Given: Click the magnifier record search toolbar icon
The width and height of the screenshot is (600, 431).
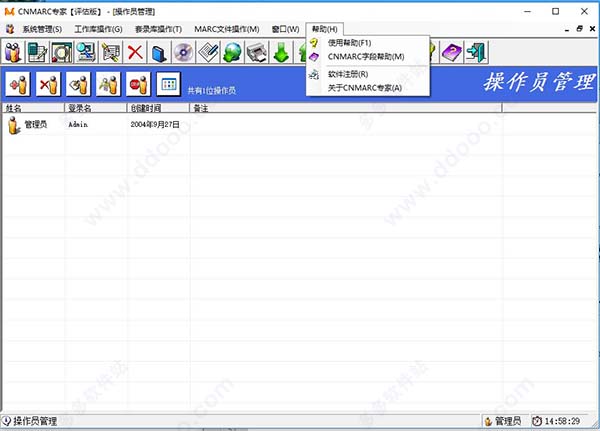Looking at the screenshot, I should (x=62, y=52).
